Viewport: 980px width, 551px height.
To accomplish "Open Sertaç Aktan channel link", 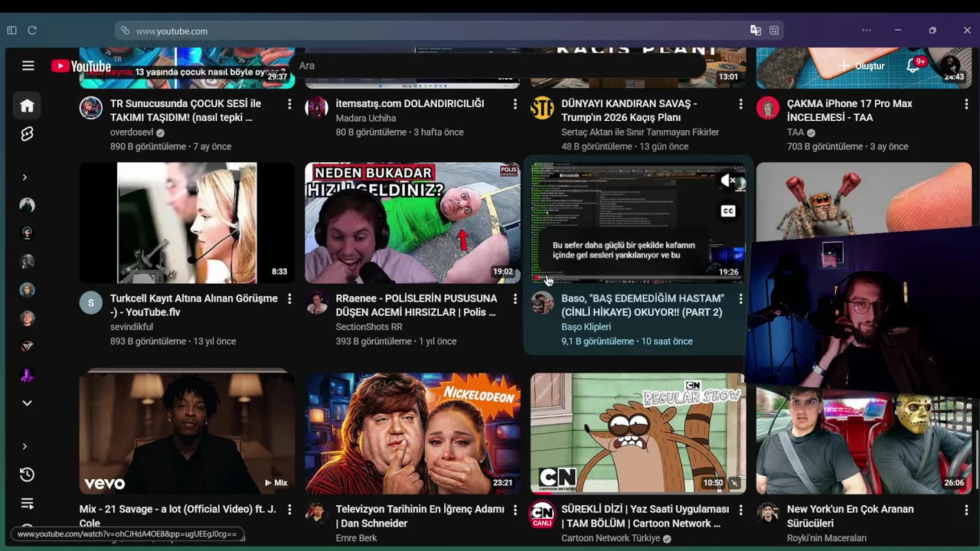I will pyautogui.click(x=640, y=132).
